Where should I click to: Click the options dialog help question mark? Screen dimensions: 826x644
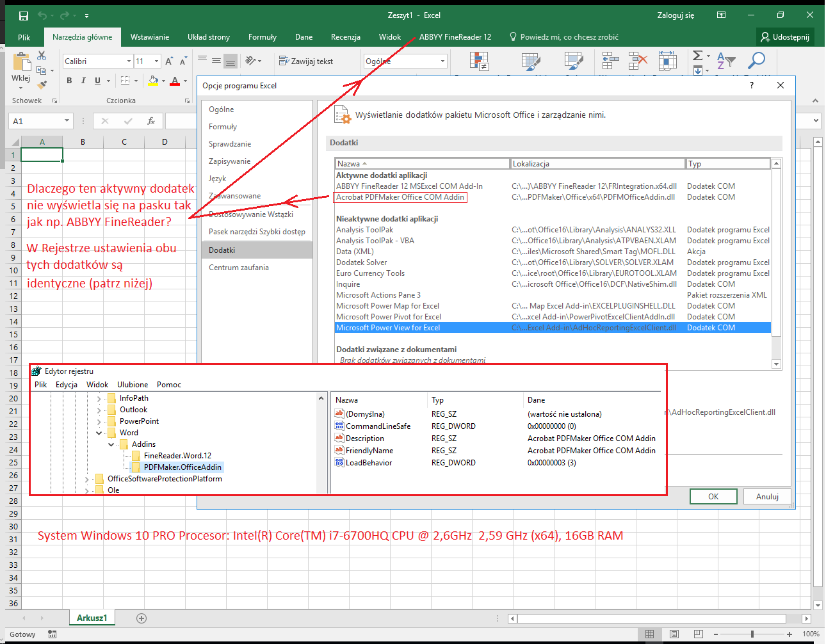[x=752, y=85]
